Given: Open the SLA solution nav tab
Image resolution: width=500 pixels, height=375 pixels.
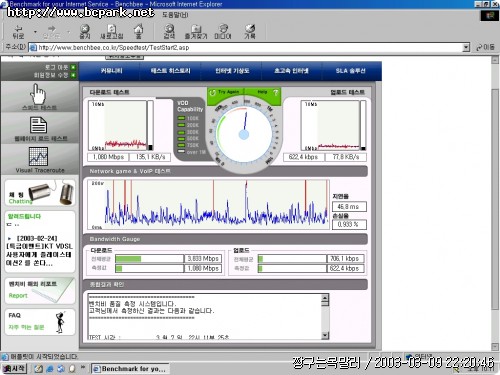Looking at the screenshot, I should [350, 71].
